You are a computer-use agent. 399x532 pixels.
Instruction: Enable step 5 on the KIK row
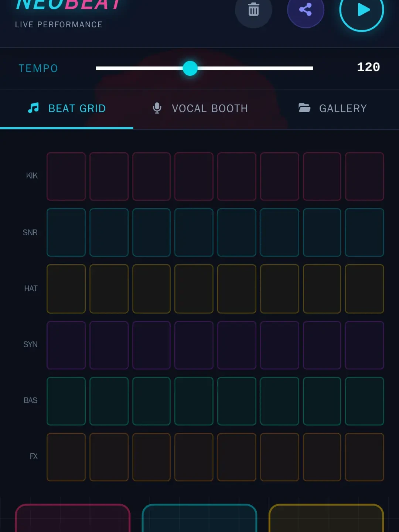[237, 177]
